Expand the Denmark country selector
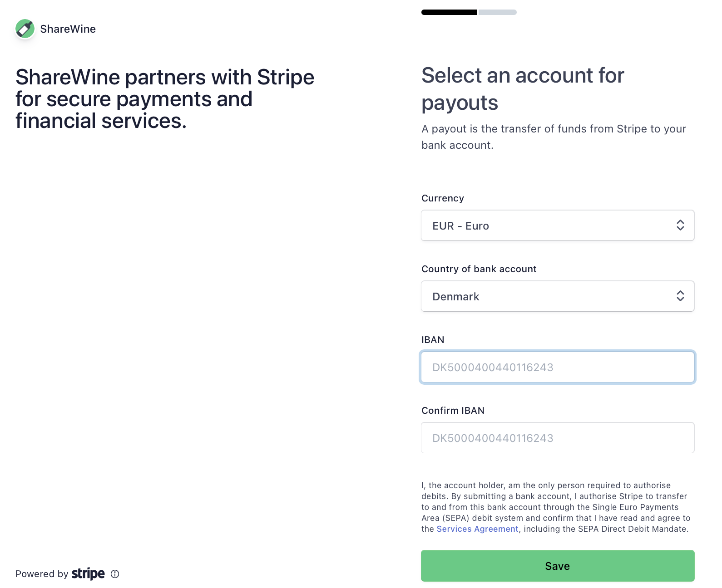722x588 pixels. (558, 296)
